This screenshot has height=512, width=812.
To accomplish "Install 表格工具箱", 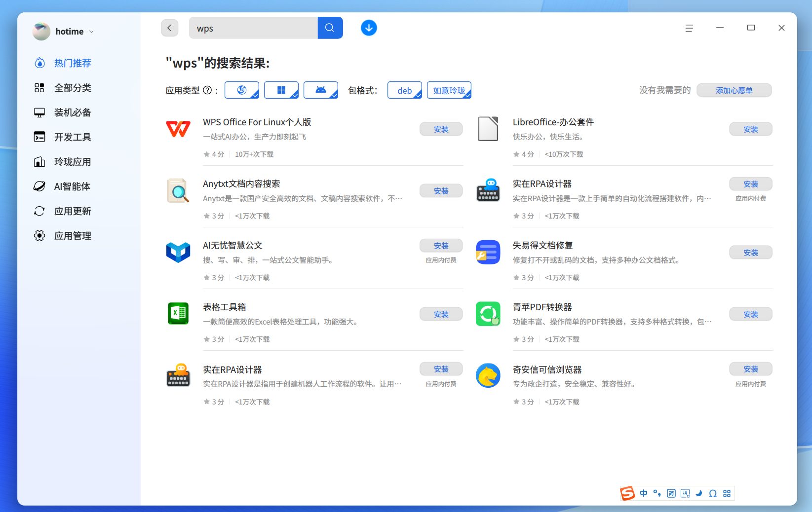I will [441, 314].
